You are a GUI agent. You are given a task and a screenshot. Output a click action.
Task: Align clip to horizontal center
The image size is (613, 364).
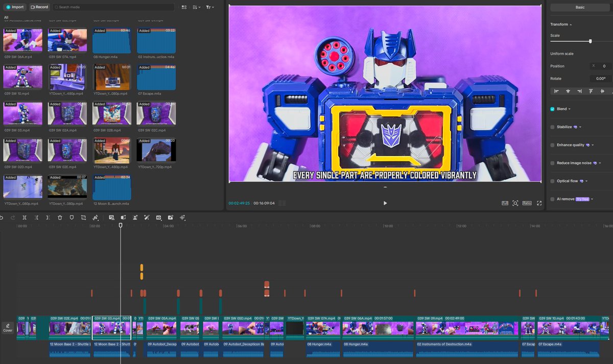pyautogui.click(x=568, y=91)
